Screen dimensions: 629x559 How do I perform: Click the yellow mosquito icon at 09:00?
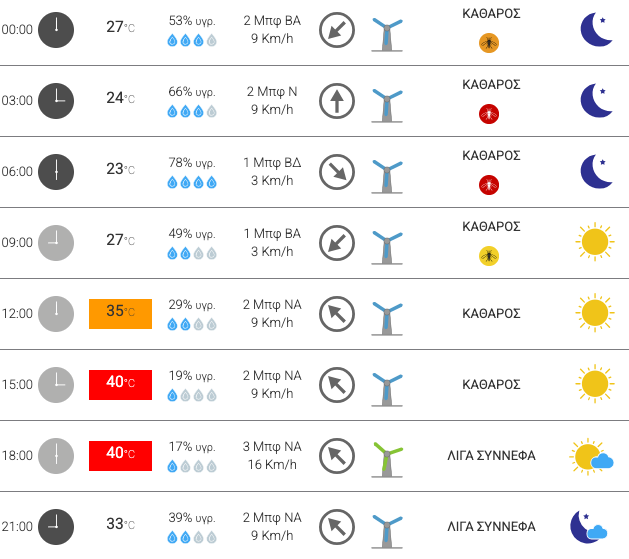[x=489, y=256]
